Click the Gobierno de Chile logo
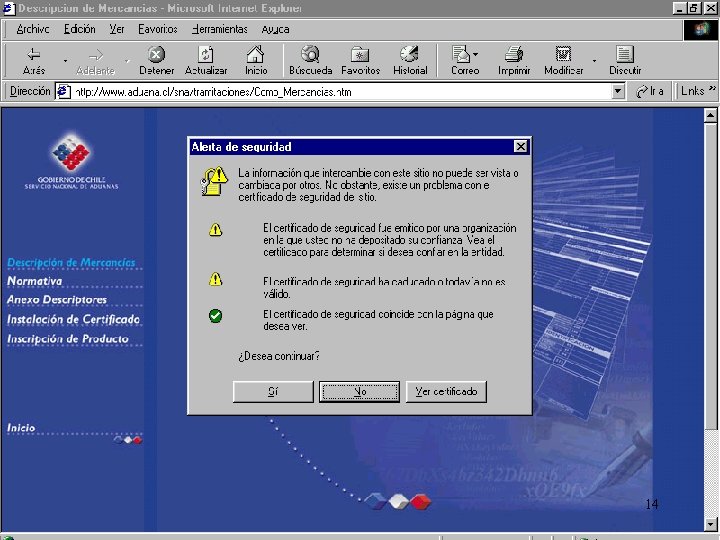 tap(71, 160)
